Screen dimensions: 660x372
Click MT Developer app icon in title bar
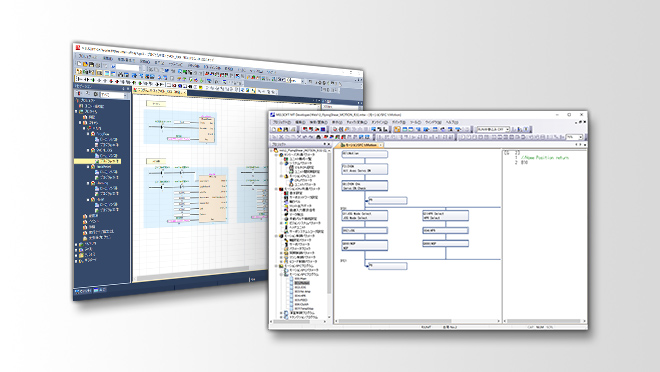273,114
